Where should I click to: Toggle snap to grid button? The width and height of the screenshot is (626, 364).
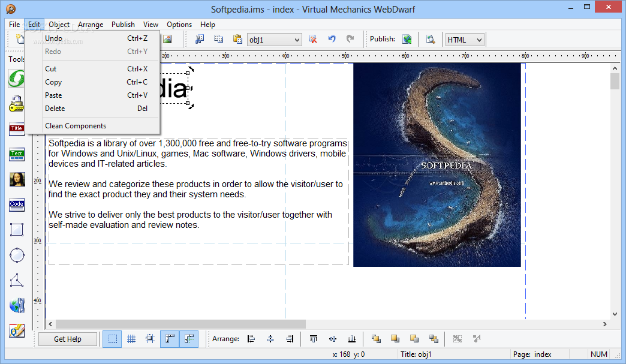150,339
